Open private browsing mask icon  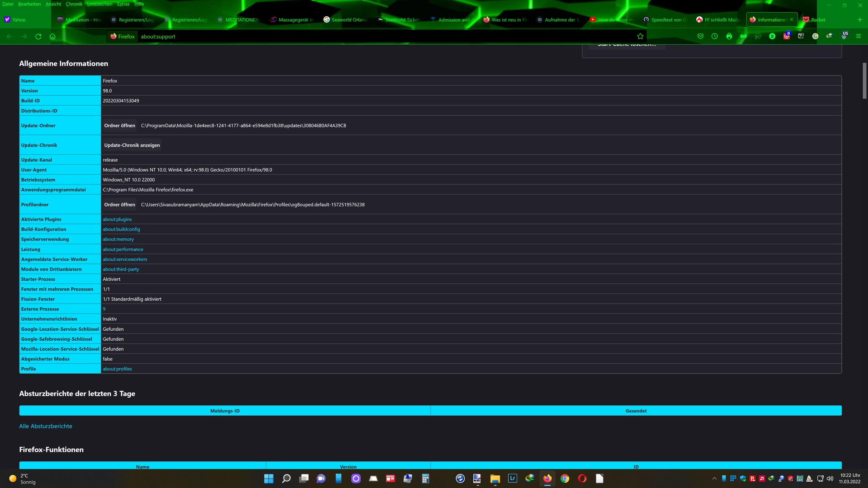point(743,37)
